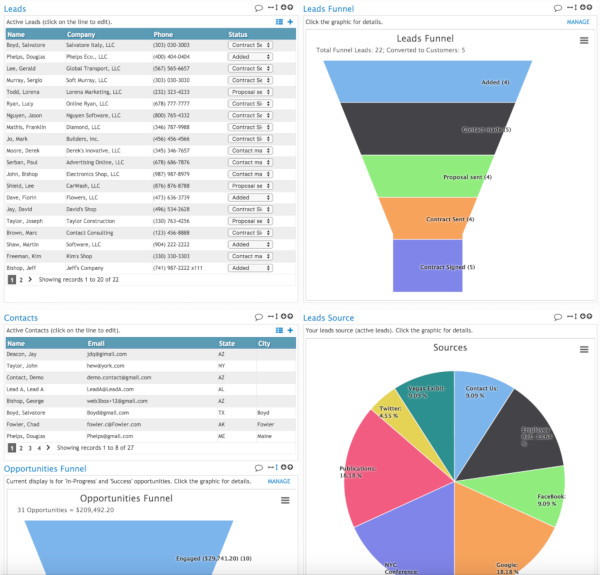Click MANAGE link in Leads Funnel panel
Screen dimensions: 600x575
[x=578, y=21]
